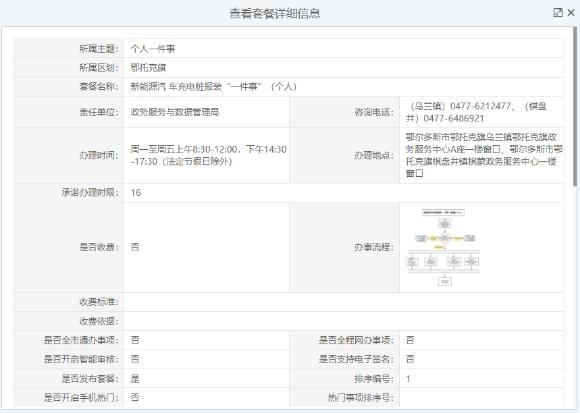Screen dimensions: 580x413
Task: Click the 办理时间 schedule text
Action: click(208, 155)
